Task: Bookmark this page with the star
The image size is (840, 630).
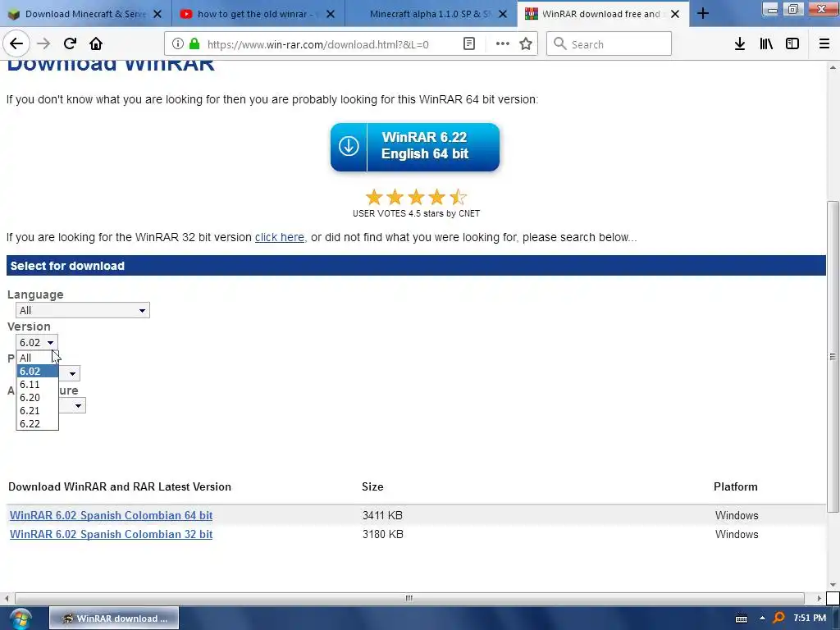Action: point(526,44)
